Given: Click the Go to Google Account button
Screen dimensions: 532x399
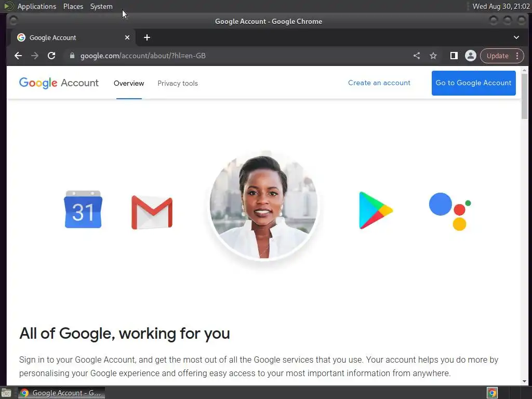Looking at the screenshot, I should 474,83.
